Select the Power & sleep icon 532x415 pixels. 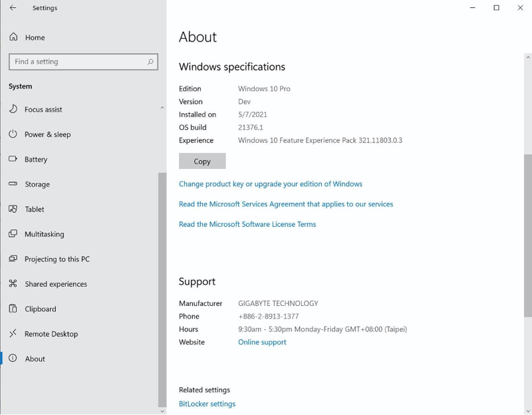(x=13, y=134)
